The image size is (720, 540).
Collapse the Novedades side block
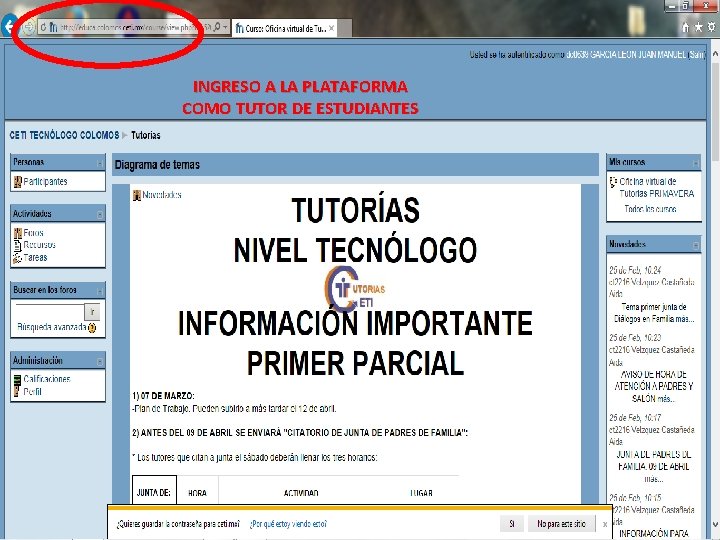point(696,245)
